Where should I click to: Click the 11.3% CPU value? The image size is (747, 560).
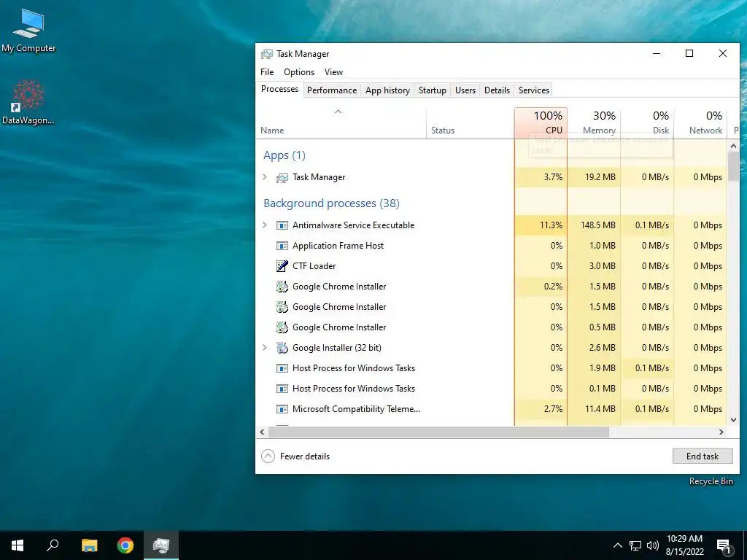[x=551, y=225]
